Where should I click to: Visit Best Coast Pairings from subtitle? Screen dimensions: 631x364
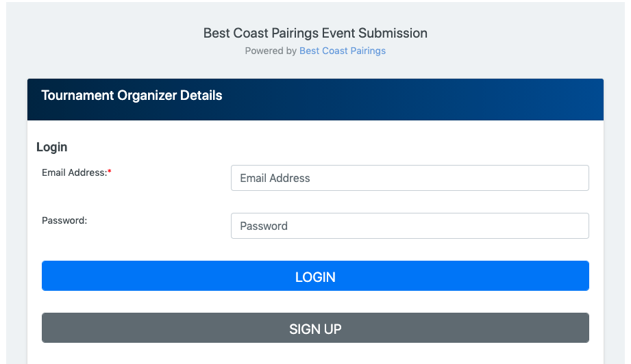(342, 51)
